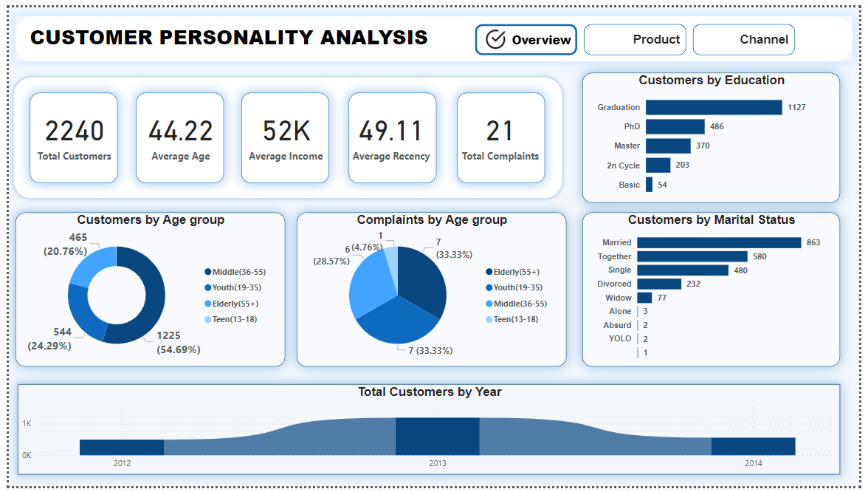Select the Together marital status bar
The width and height of the screenshot is (868, 492).
click(x=692, y=256)
